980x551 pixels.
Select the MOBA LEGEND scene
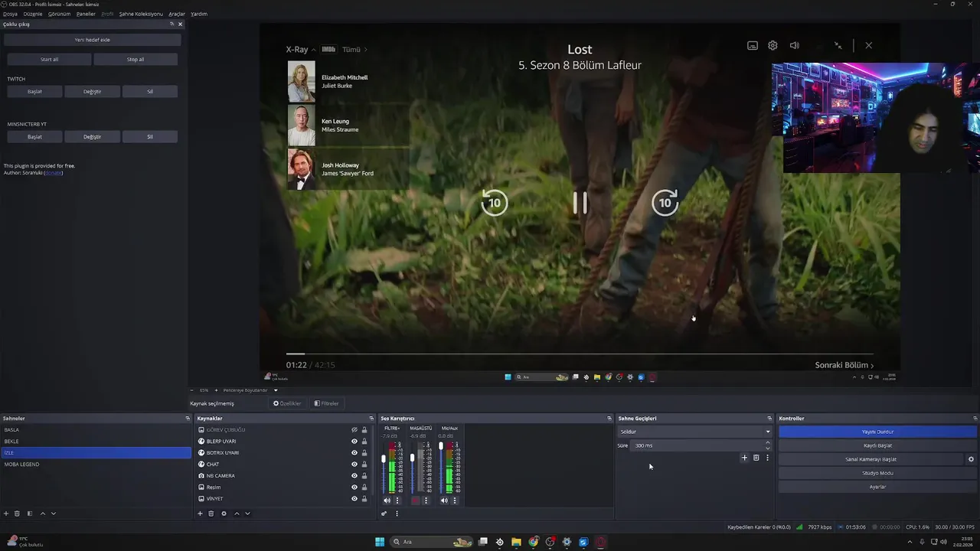pyautogui.click(x=96, y=465)
